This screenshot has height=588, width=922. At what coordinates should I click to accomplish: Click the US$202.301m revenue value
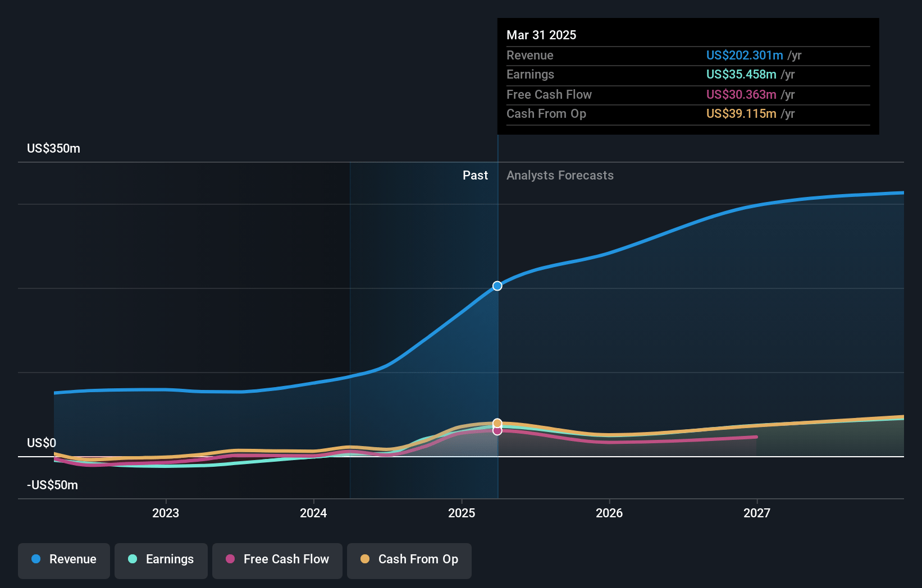tap(745, 55)
